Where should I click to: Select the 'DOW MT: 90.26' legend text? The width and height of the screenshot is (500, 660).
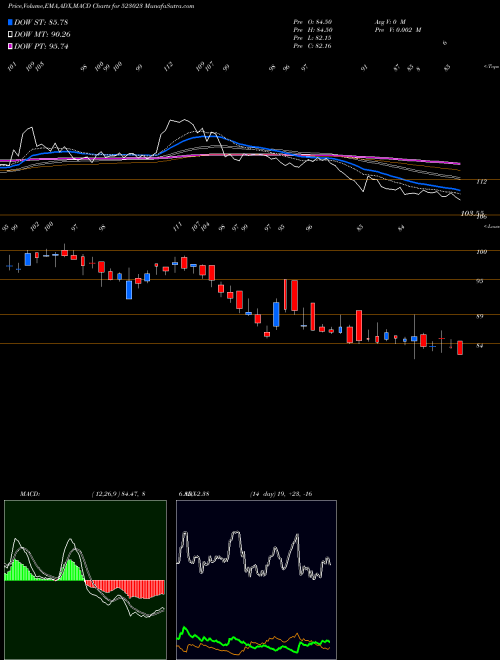pos(42,35)
